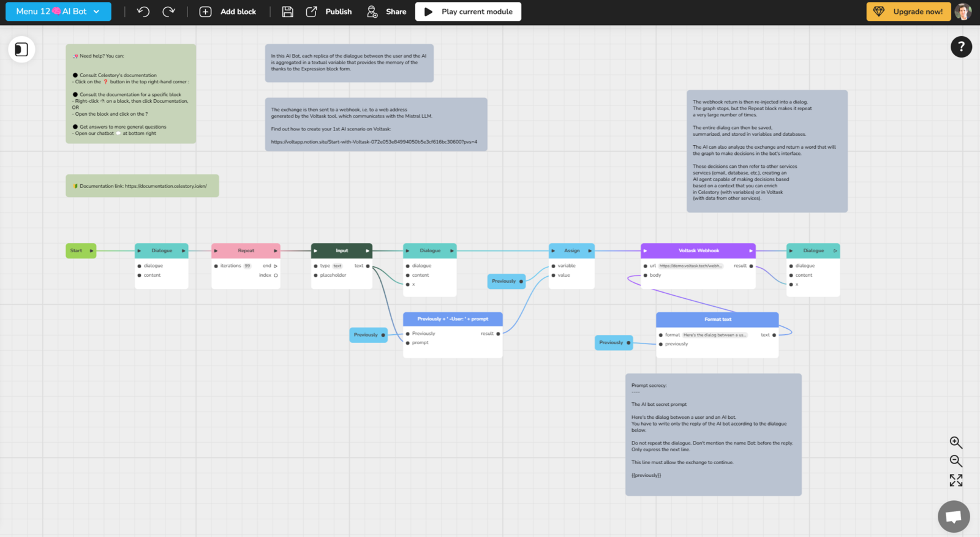
Task: Click the Voltask Webhook result output port
Action: coord(751,266)
